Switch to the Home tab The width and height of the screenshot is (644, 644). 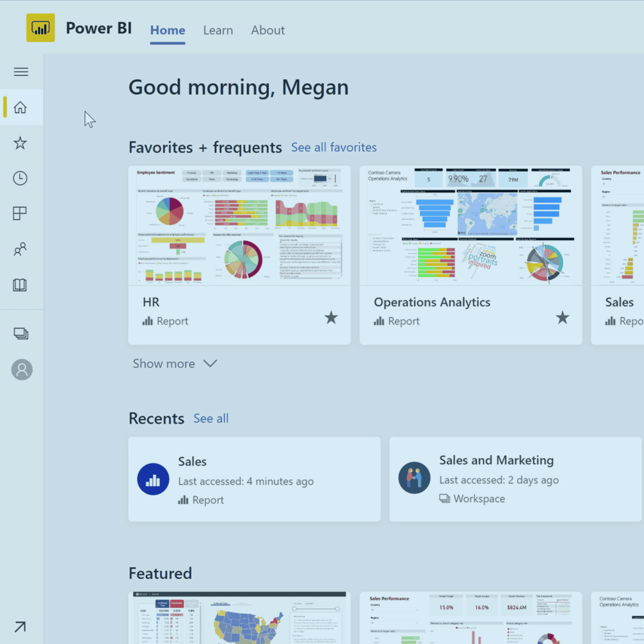(168, 30)
